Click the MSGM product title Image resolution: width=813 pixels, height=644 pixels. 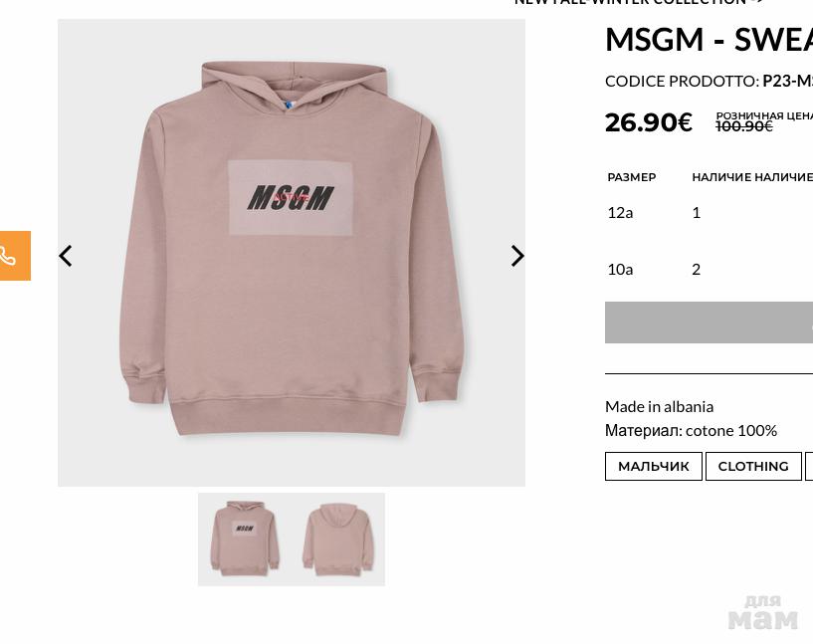[x=709, y=39]
